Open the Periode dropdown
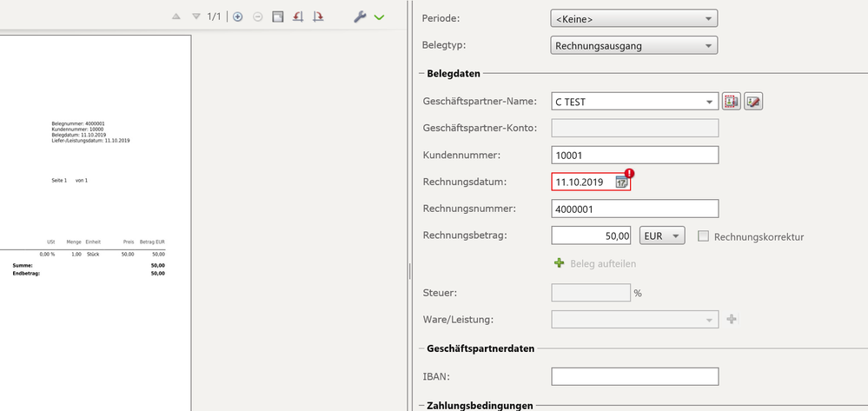 point(634,18)
